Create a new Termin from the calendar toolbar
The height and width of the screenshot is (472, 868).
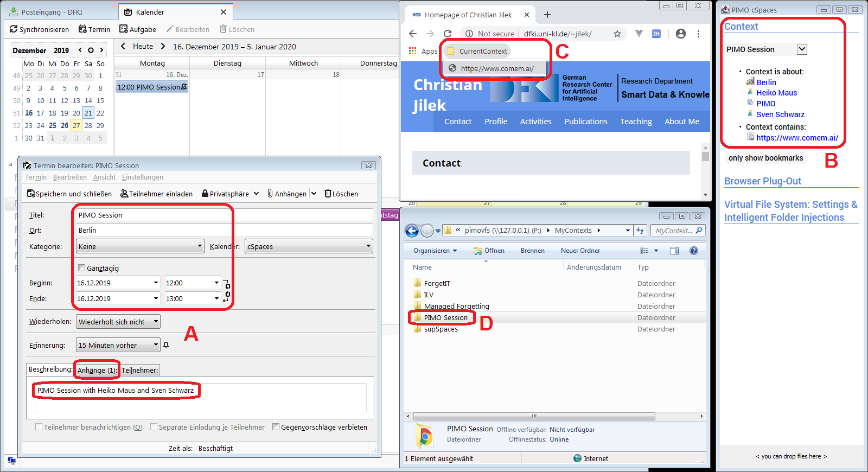point(94,29)
